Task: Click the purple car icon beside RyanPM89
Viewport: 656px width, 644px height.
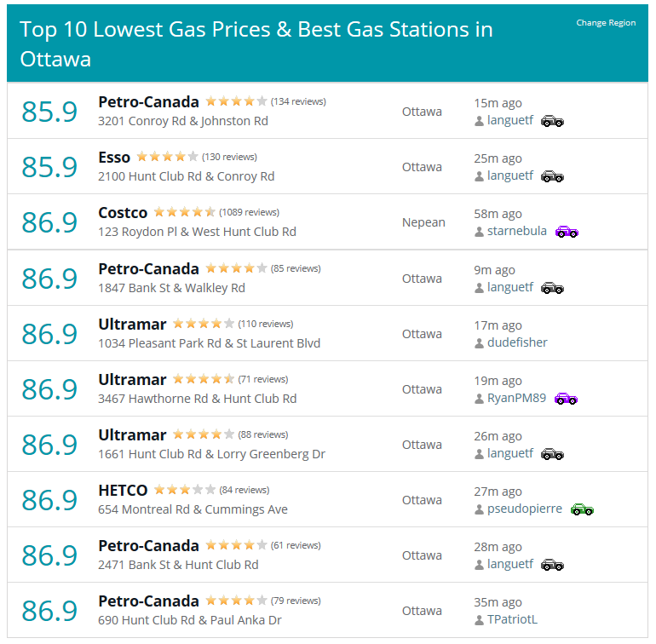Action: (566, 399)
